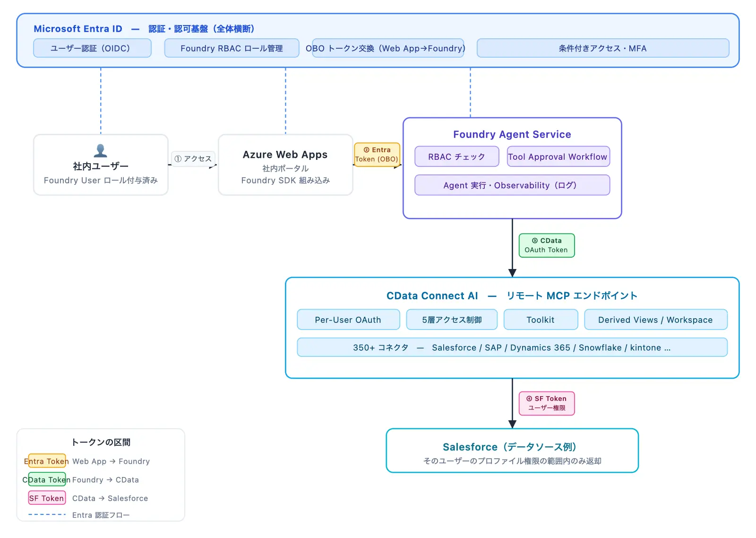Click the 社内ポータル subtitle

tap(285, 168)
